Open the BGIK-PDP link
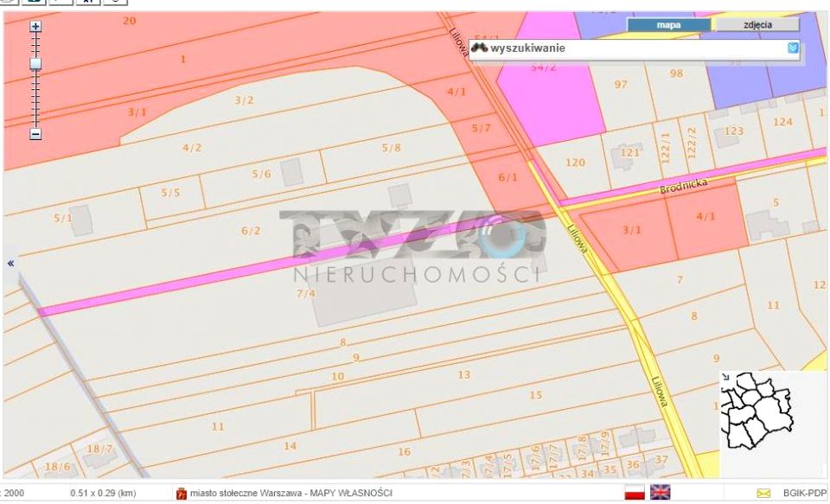The width and height of the screenshot is (830, 504). click(803, 494)
